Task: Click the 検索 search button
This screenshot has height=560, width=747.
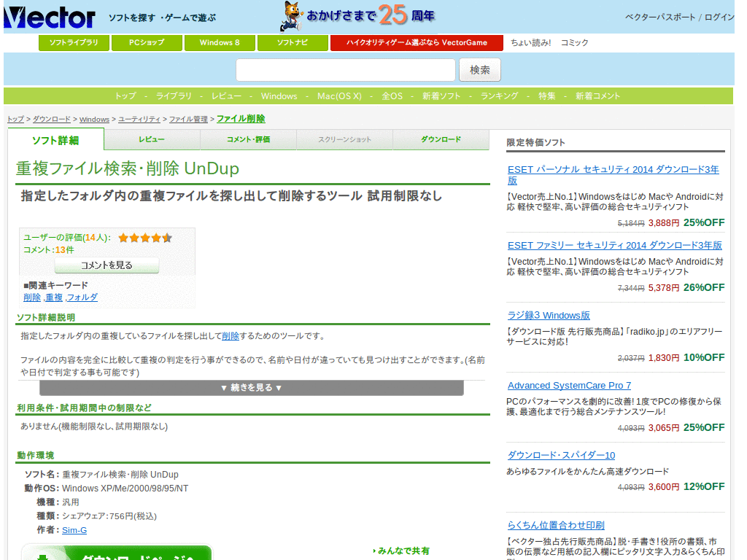Action: [479, 70]
